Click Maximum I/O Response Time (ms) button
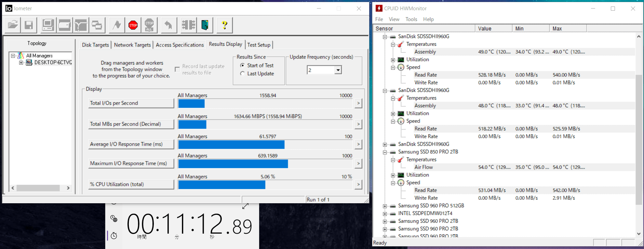644x249 pixels. pyautogui.click(x=131, y=163)
